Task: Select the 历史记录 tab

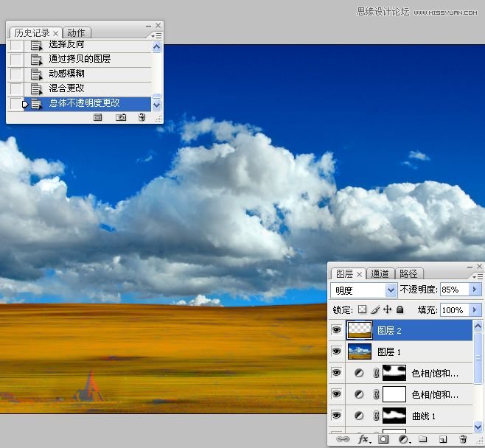Action: coord(32,32)
